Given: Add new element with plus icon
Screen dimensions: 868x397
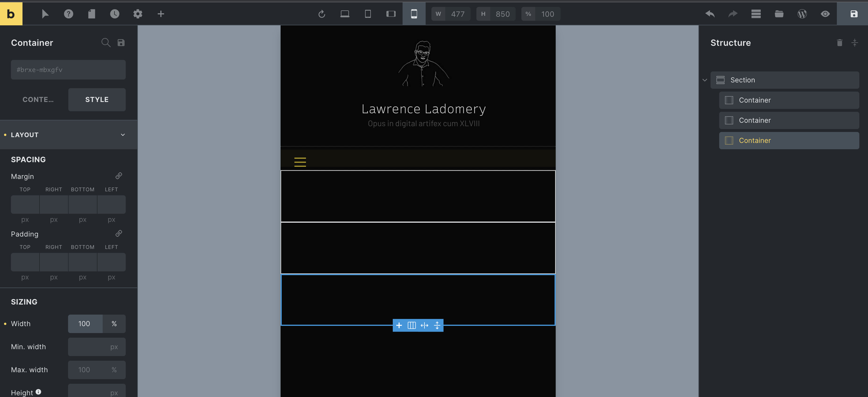Looking at the screenshot, I should pyautogui.click(x=161, y=14).
